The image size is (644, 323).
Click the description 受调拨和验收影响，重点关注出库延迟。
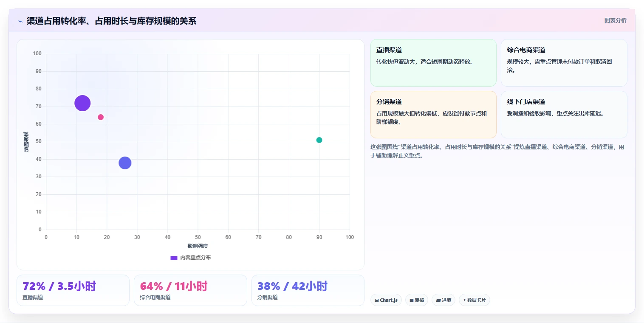pos(556,113)
